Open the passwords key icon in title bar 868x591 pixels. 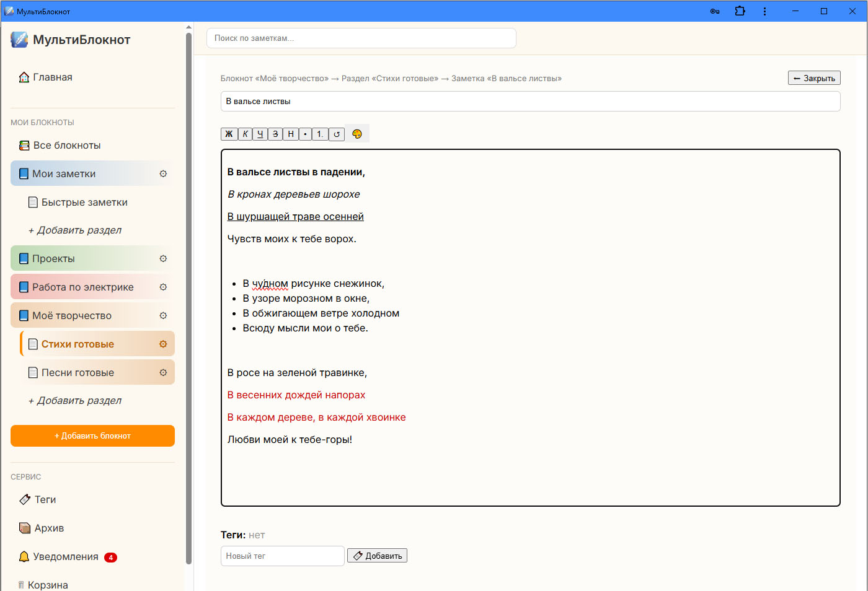[x=715, y=11]
